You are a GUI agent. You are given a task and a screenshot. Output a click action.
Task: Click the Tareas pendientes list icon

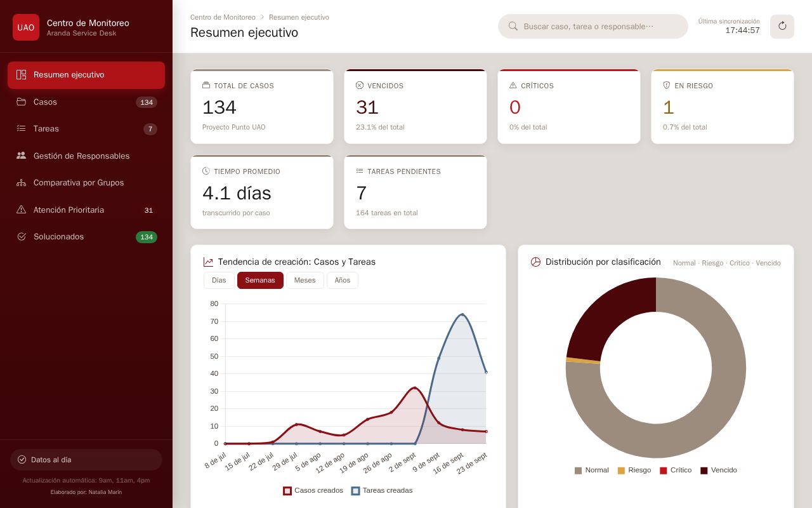[360, 171]
